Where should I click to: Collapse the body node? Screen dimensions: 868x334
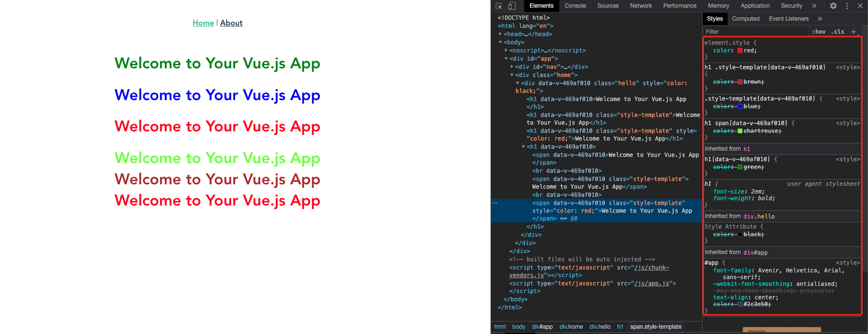tap(500, 42)
